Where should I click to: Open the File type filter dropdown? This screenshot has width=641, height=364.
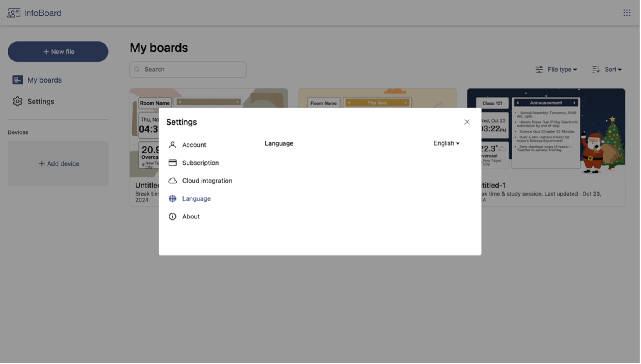[557, 70]
